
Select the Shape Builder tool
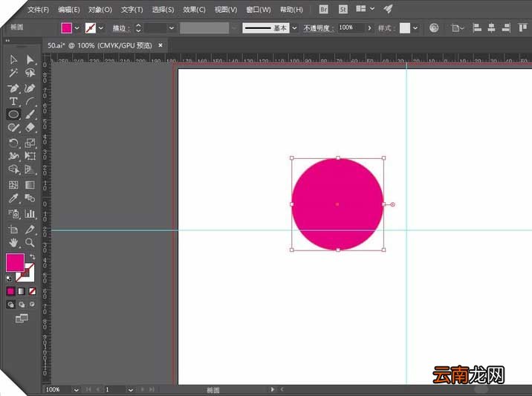(x=13, y=169)
